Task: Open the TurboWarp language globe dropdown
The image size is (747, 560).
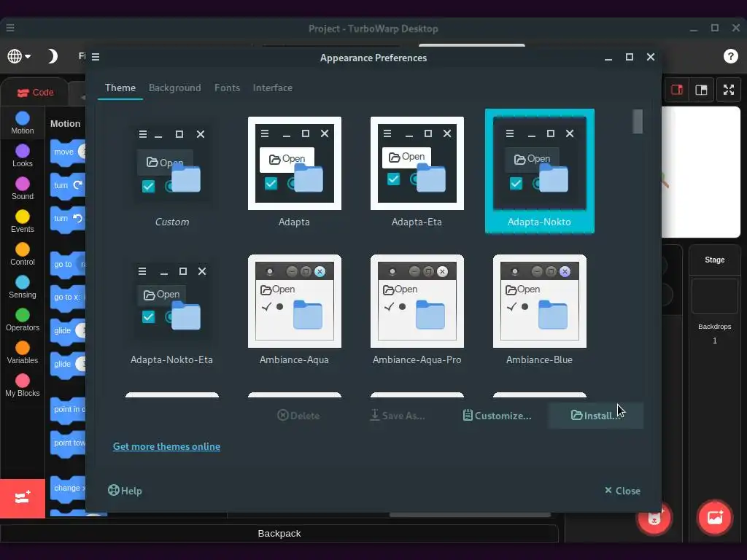Action: point(18,56)
